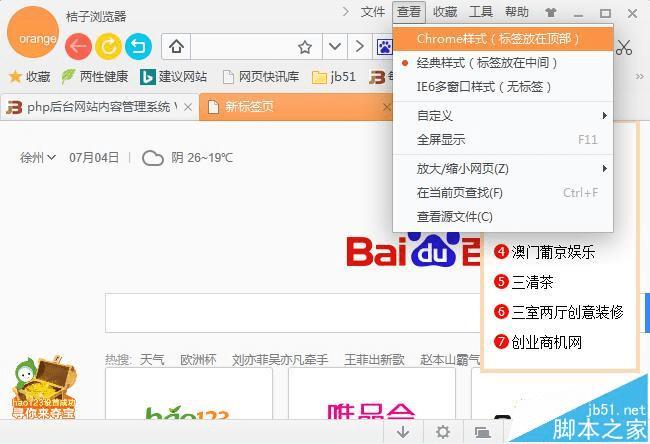Screen dimensions: 650x444
Task: Choose 在当前页查找(F) menu item
Action: pos(503,193)
